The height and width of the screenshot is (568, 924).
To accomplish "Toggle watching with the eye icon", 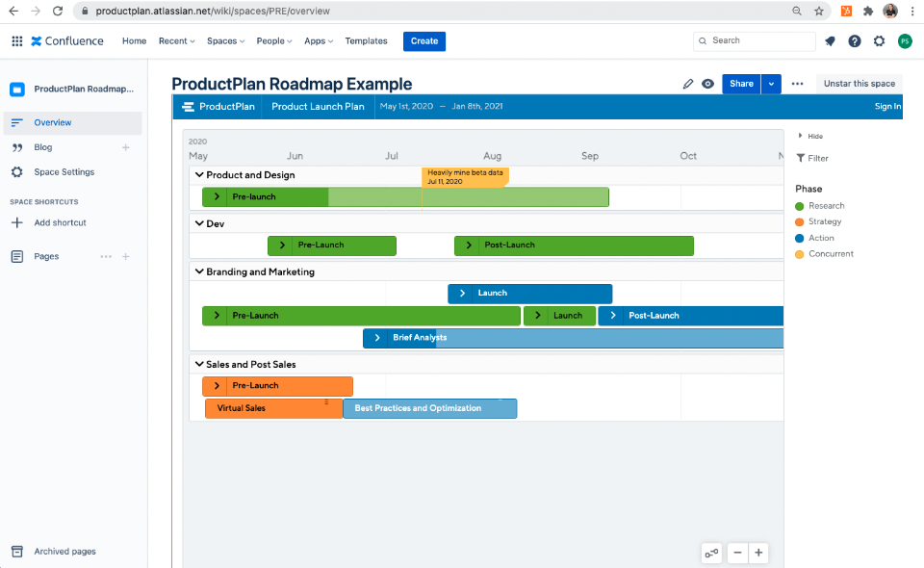I will 707,84.
